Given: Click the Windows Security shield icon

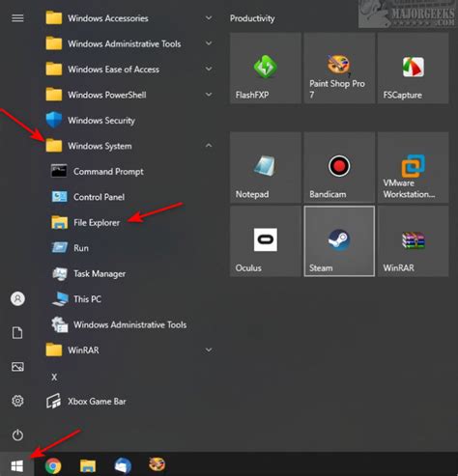Looking at the screenshot, I should click(x=54, y=120).
